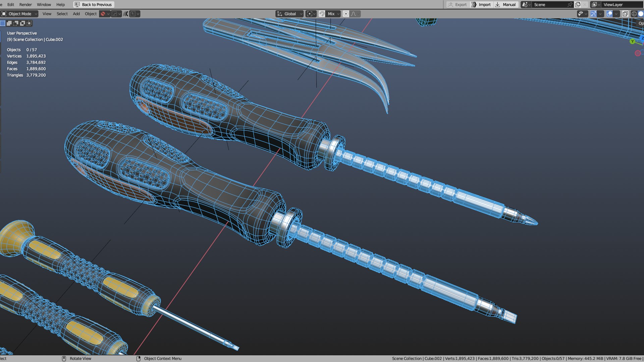Choose the 'invert selection' mode icon

22,23
